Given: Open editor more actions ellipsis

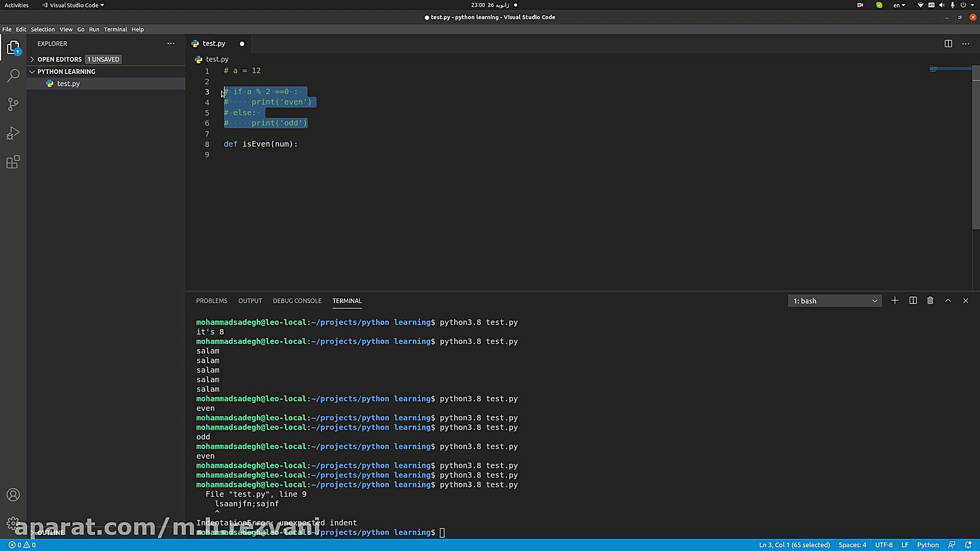Looking at the screenshot, I should (966, 43).
